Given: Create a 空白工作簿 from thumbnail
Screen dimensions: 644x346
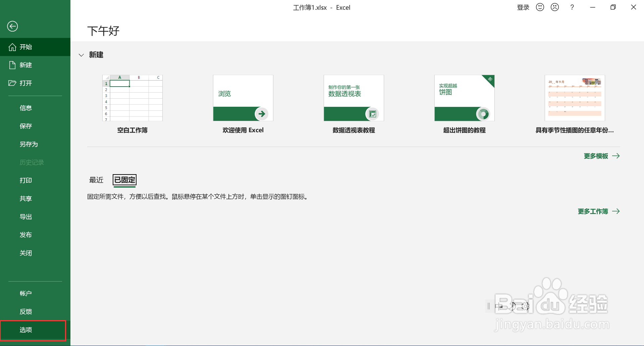Looking at the screenshot, I should click(132, 98).
